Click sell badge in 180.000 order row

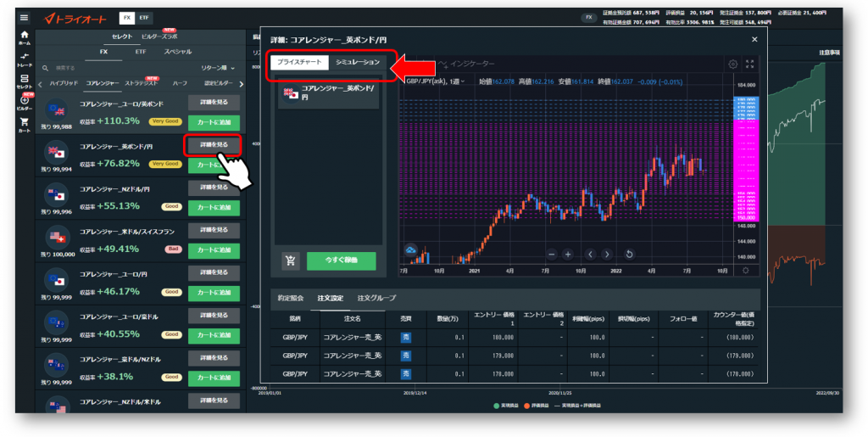(x=406, y=338)
